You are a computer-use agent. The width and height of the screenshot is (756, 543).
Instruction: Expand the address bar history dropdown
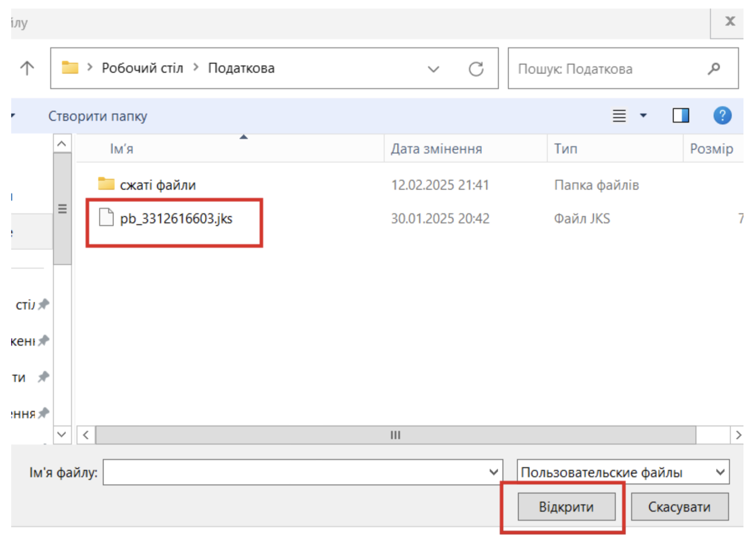pos(433,69)
